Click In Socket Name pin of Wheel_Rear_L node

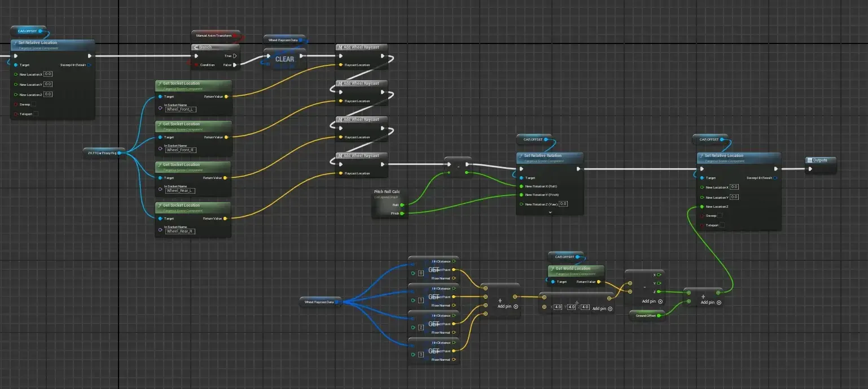pyautogui.click(x=160, y=189)
